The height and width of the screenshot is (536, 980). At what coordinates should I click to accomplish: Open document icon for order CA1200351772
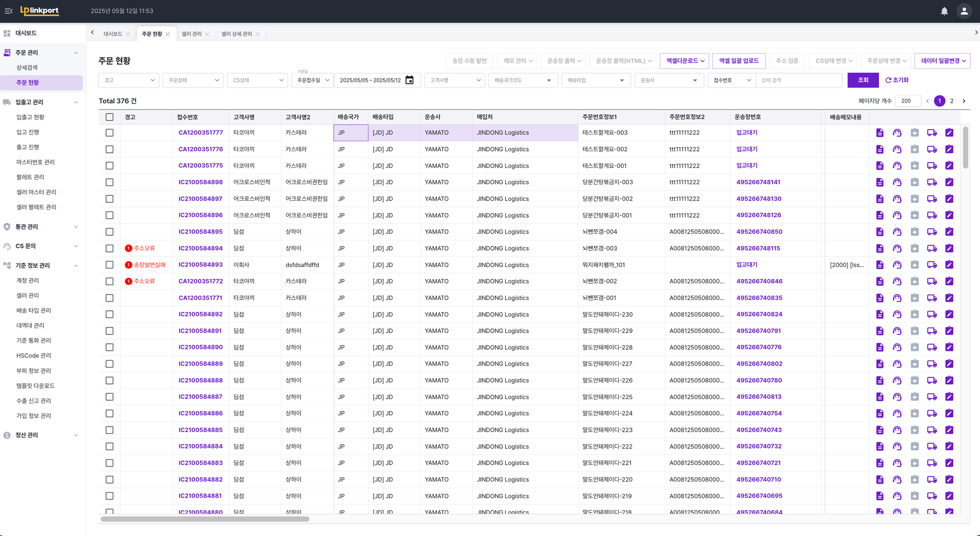(x=880, y=281)
